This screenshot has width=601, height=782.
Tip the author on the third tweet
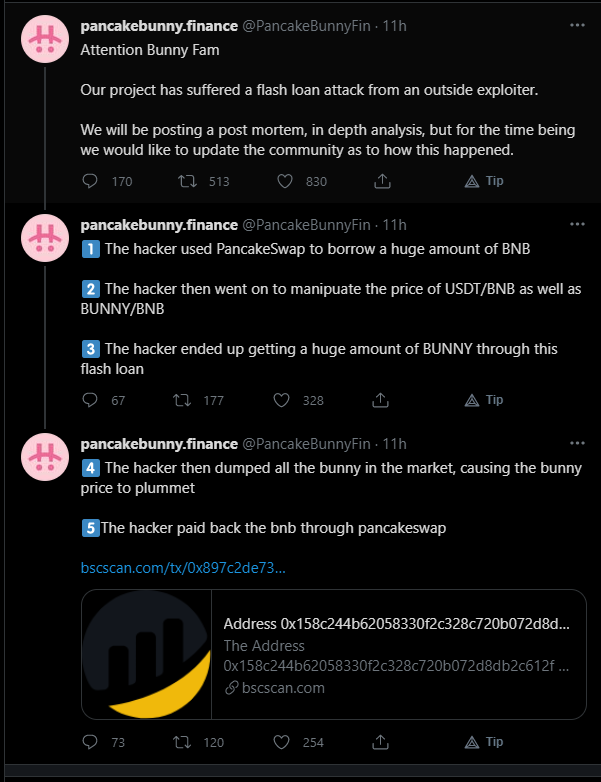point(484,742)
